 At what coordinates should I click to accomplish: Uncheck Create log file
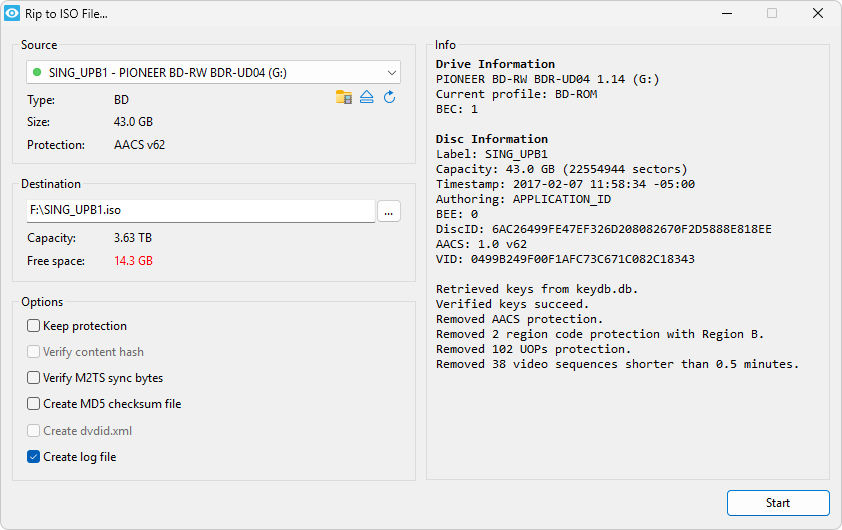tap(34, 457)
